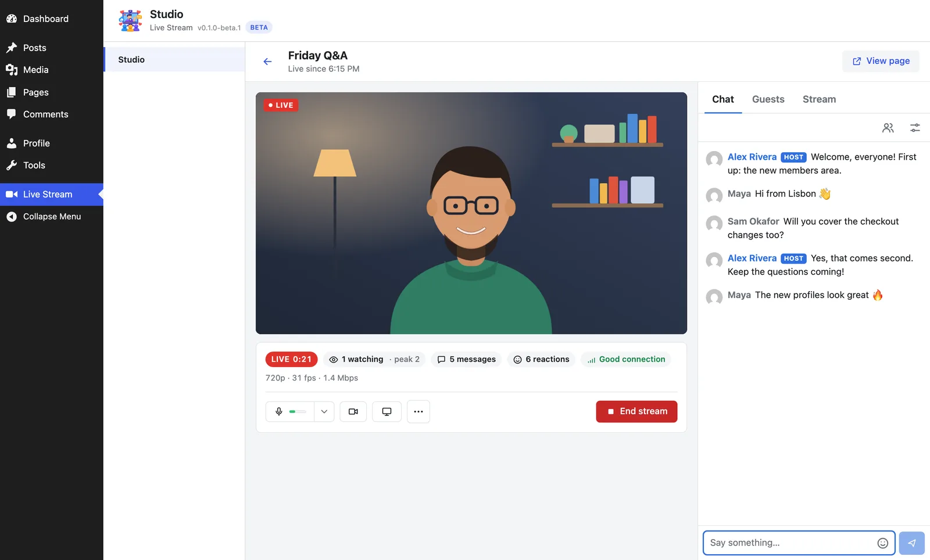
Task: Open the Dashboard menu item
Action: pos(51,19)
